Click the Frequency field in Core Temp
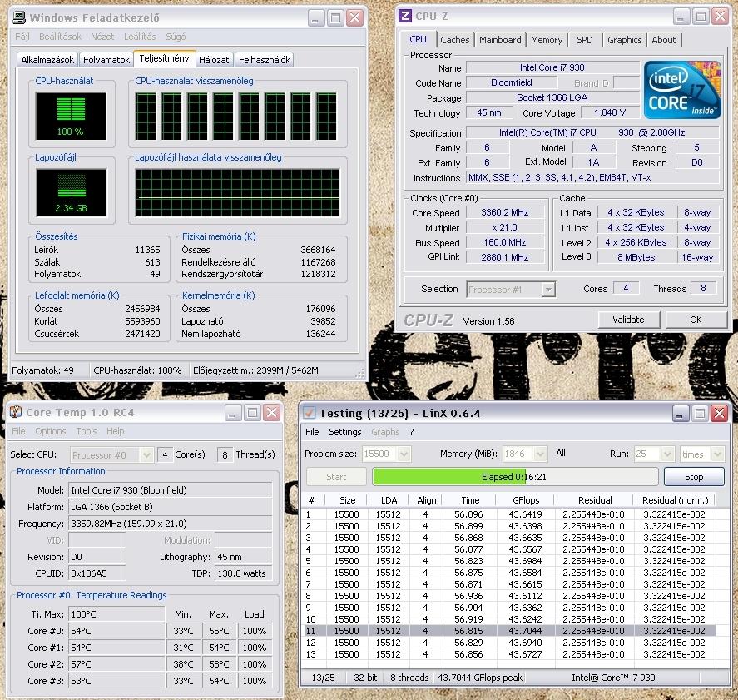This screenshot has width=738, height=700. [x=171, y=524]
